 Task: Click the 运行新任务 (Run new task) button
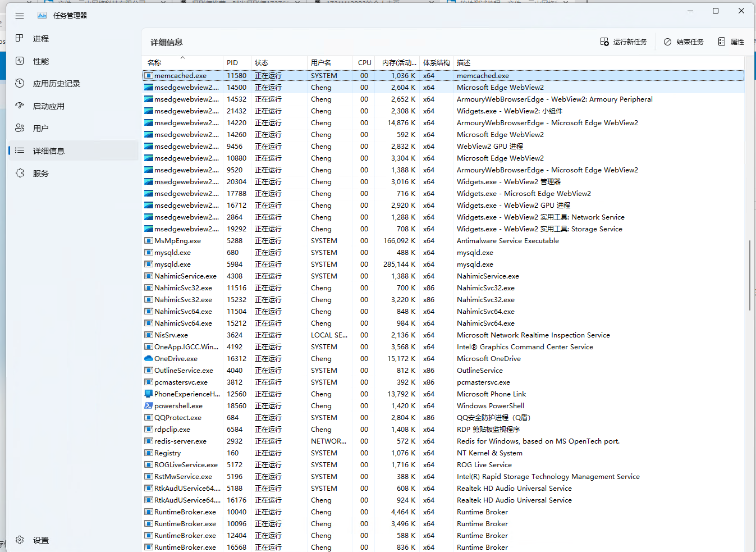tap(624, 41)
